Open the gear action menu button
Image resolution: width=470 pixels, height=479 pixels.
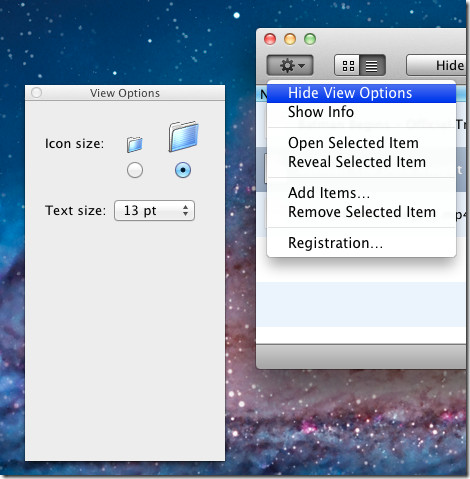pyautogui.click(x=290, y=65)
